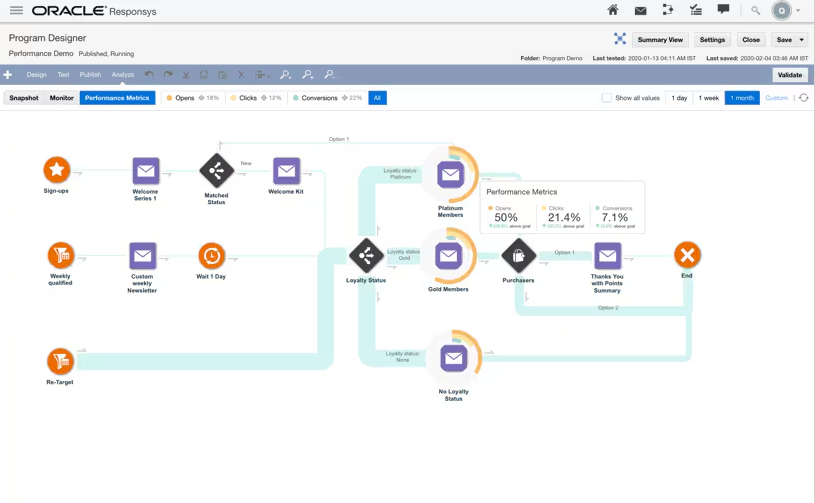The image size is (815, 503).
Task: Open the hamburger navigation menu
Action: [16, 11]
